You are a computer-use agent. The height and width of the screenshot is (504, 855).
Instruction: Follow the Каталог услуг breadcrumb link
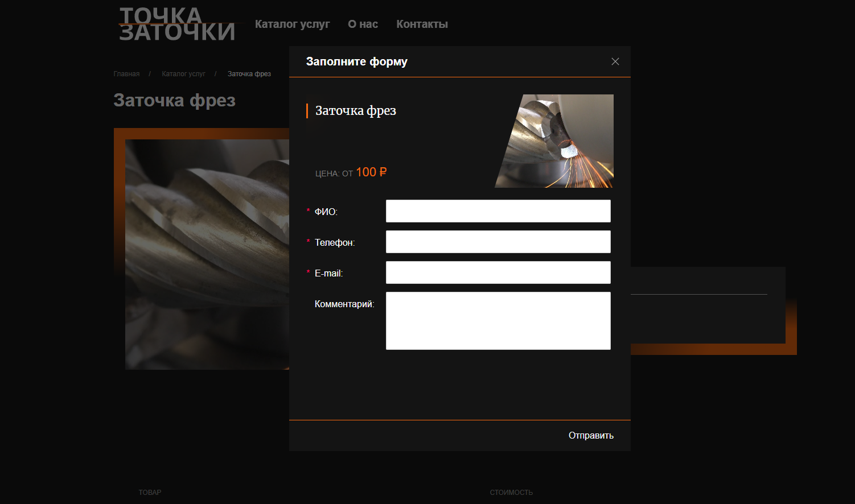click(x=183, y=74)
